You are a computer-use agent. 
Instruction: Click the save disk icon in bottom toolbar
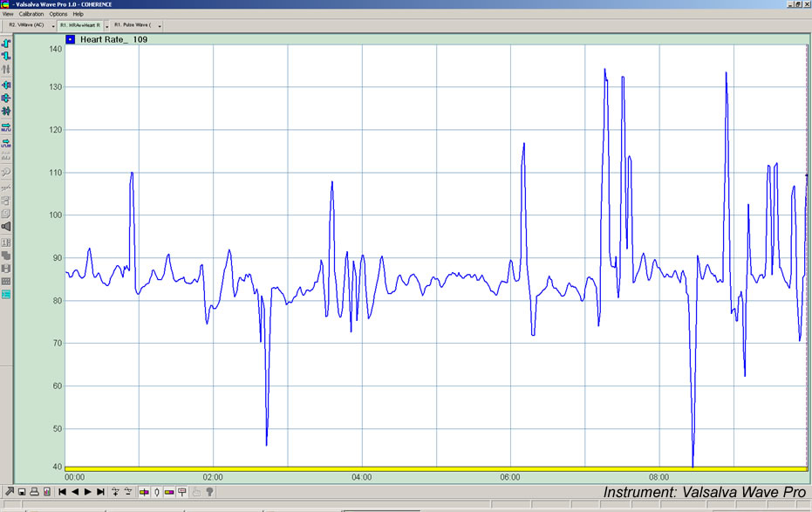click(22, 492)
